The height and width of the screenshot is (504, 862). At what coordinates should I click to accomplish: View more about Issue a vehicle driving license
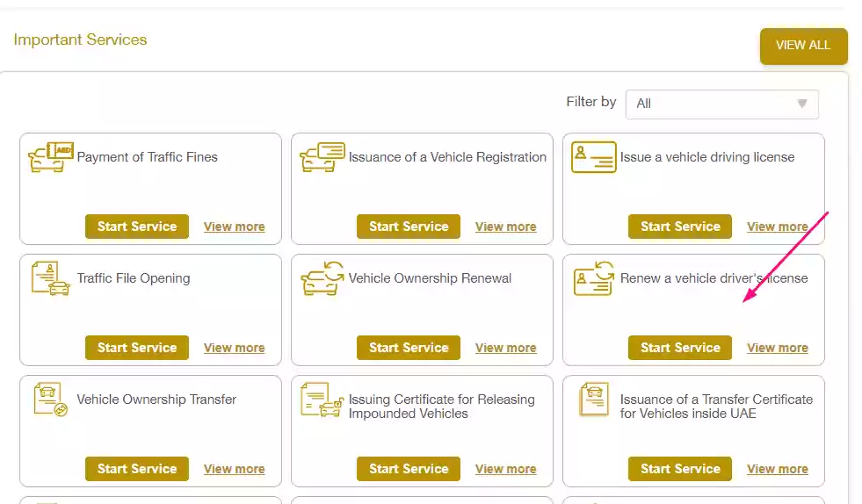pos(778,227)
